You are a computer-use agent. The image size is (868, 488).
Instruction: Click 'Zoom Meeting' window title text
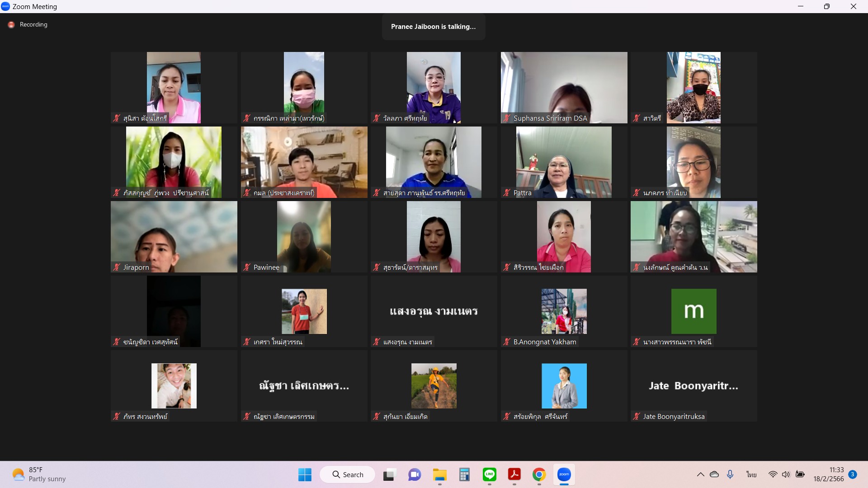[x=35, y=6]
